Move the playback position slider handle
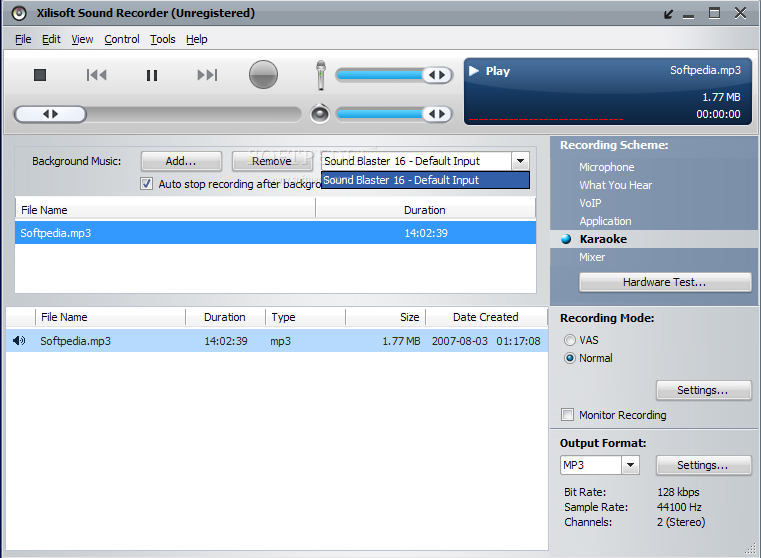 pos(50,114)
